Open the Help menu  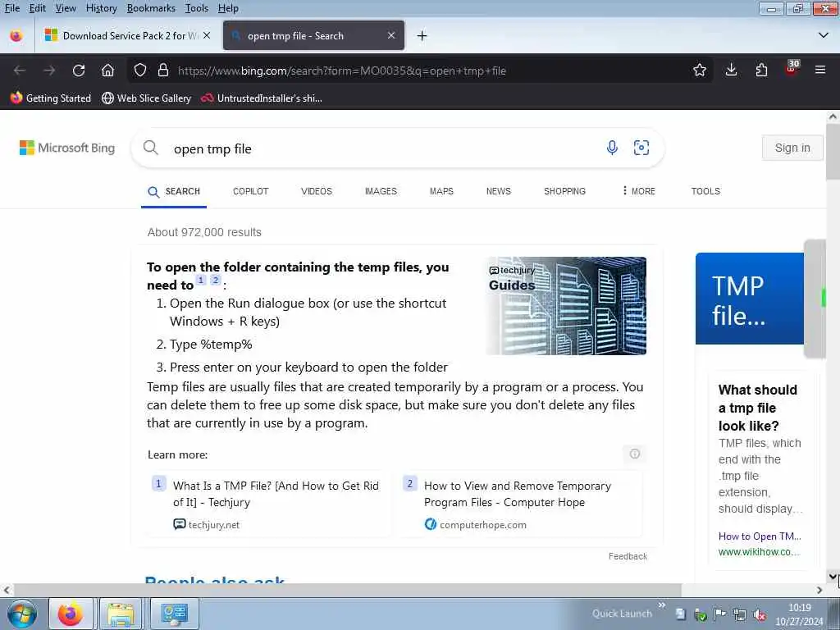[228, 8]
